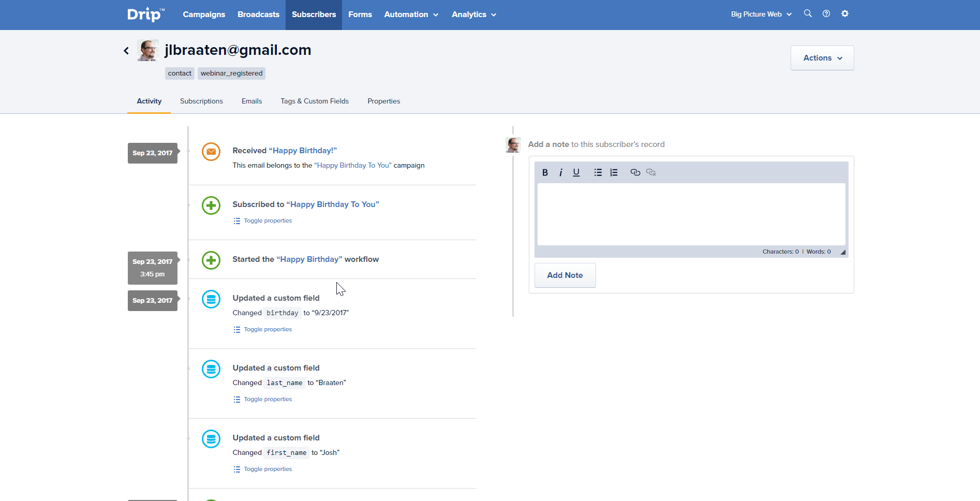Image resolution: width=980 pixels, height=501 pixels.
Task: Insert link in note editor
Action: click(635, 172)
